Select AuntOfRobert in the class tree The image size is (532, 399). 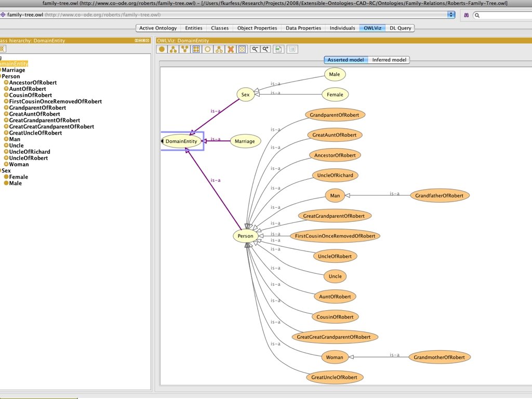pos(28,89)
